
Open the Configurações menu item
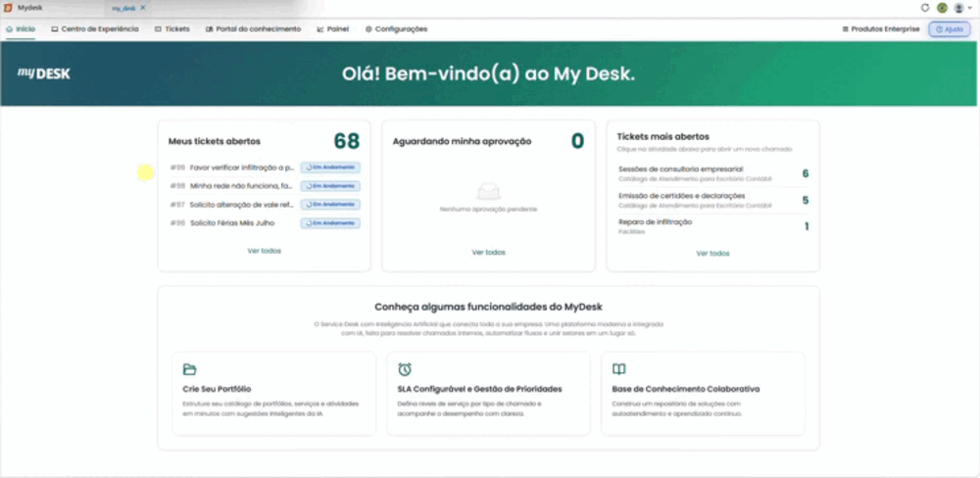[x=396, y=28]
